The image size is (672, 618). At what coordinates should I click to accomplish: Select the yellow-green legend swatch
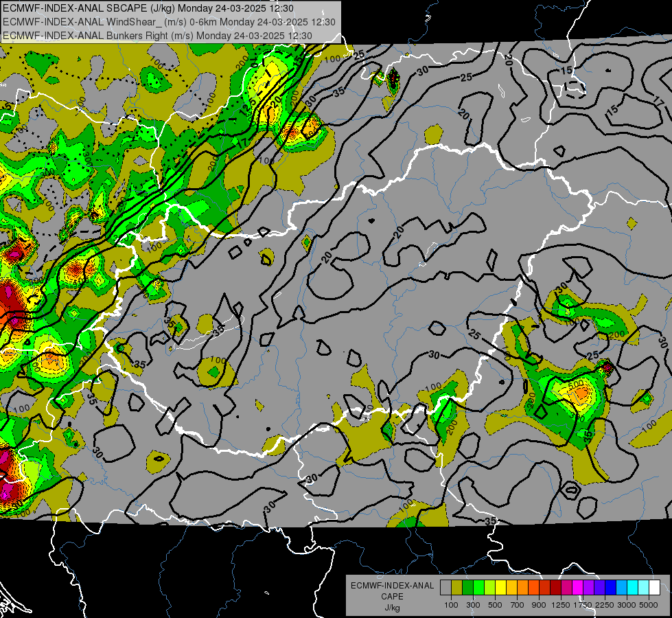tap(490, 588)
